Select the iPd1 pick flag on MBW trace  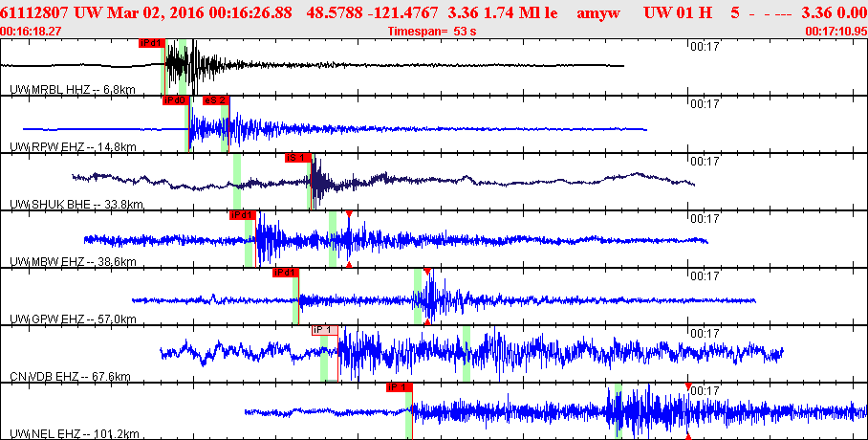[x=243, y=215]
